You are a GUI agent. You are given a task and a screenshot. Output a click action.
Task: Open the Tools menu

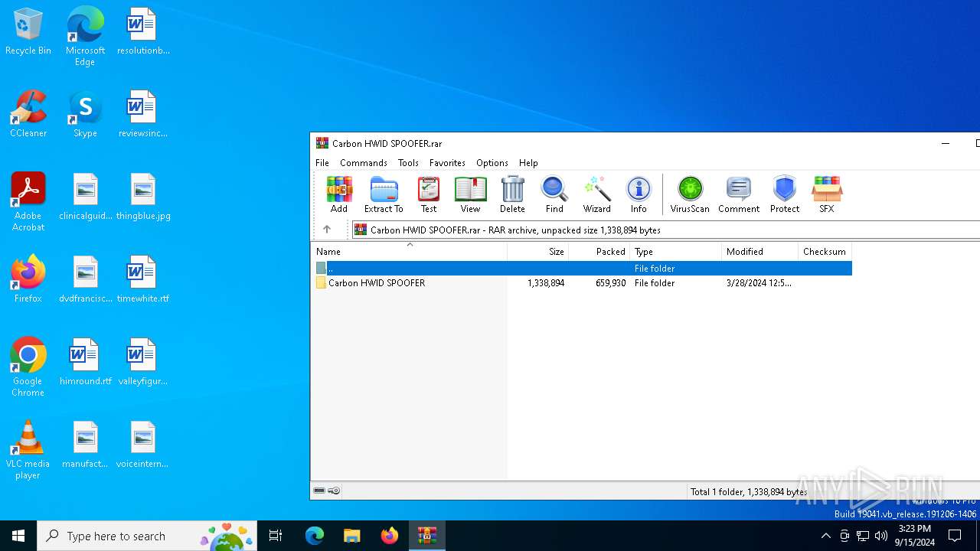[408, 163]
